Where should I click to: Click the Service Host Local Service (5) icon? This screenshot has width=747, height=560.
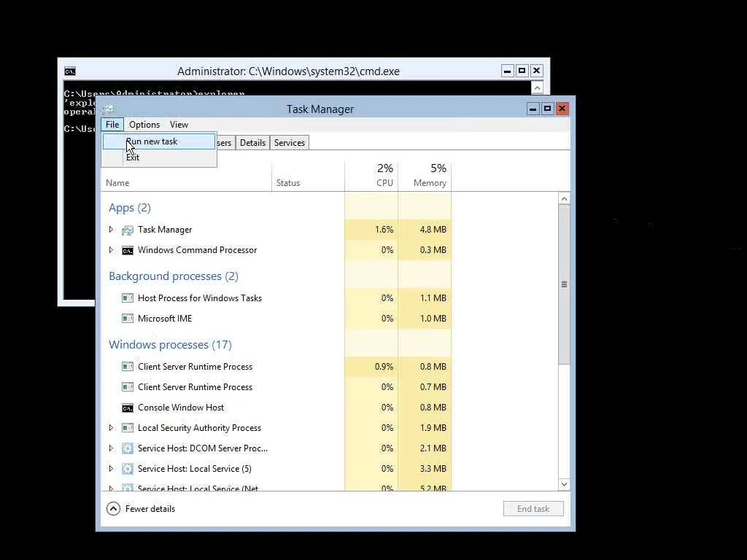coord(127,469)
